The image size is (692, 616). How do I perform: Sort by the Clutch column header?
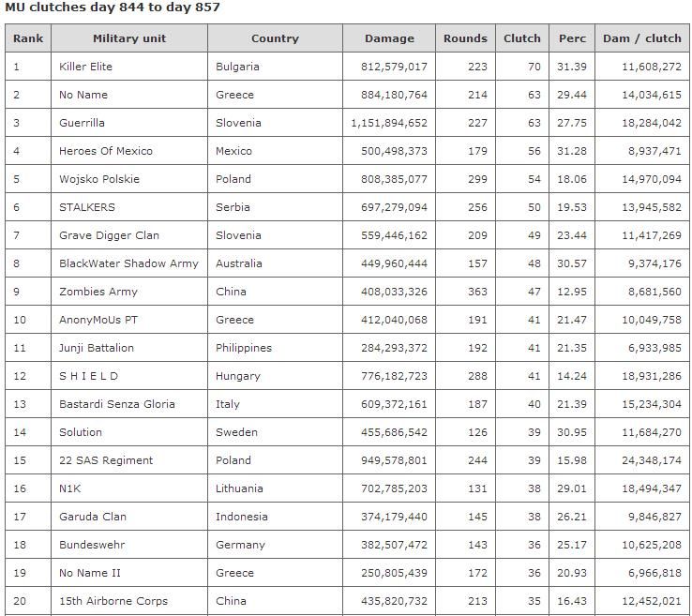(522, 38)
